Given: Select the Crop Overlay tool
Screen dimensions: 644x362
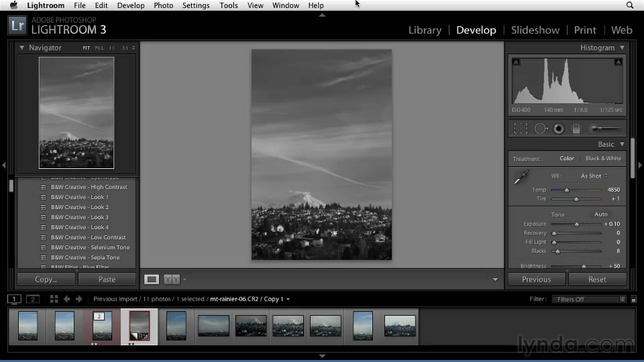Looking at the screenshot, I should [x=521, y=129].
